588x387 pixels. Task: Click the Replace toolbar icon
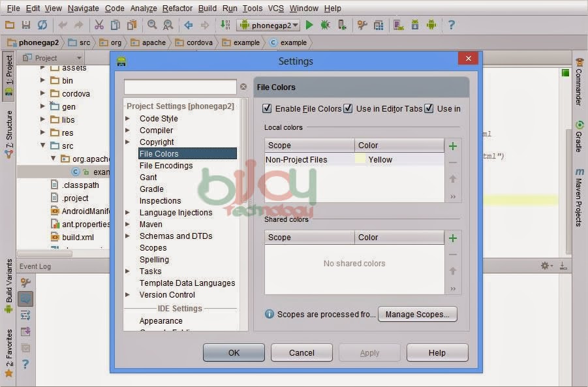(168, 25)
